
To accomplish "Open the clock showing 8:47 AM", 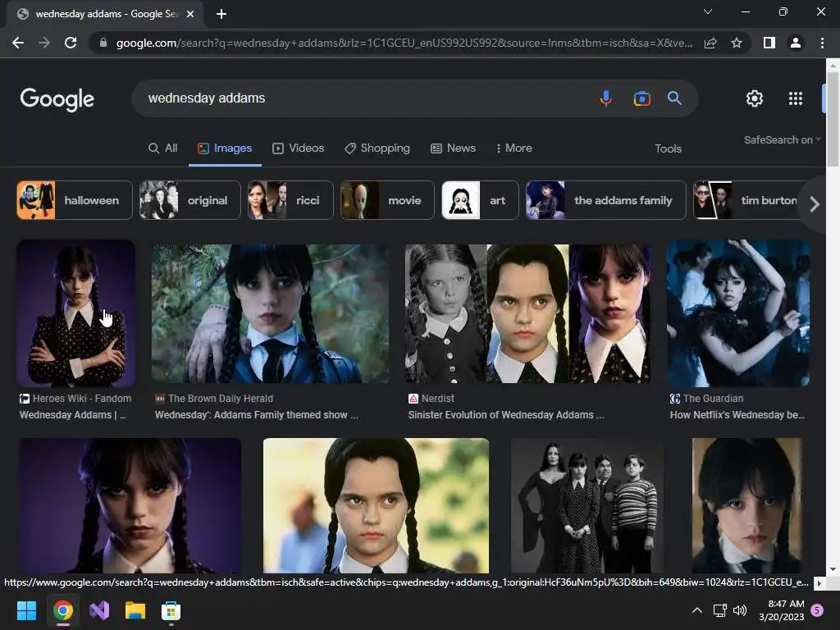I will [x=782, y=610].
